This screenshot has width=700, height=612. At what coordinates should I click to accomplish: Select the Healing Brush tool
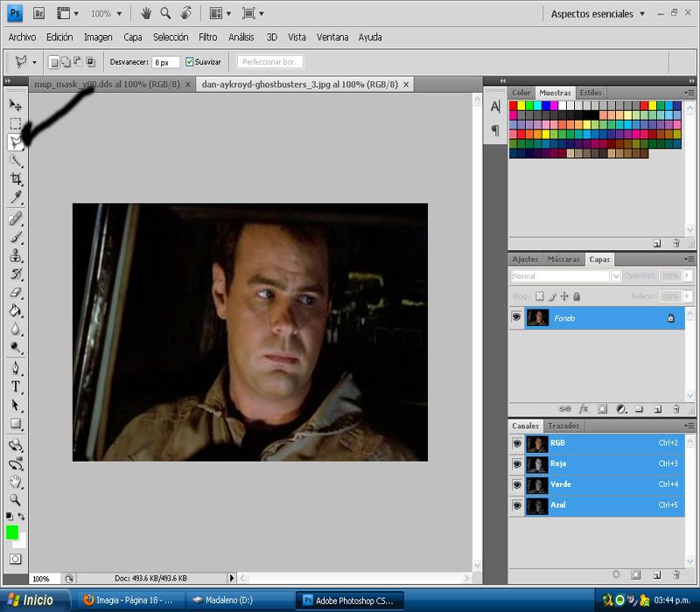click(x=16, y=219)
